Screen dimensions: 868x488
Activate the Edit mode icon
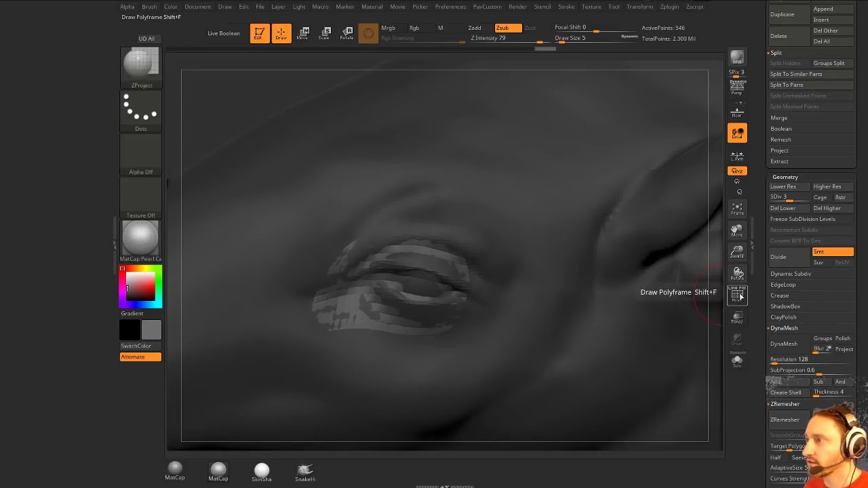tap(258, 33)
